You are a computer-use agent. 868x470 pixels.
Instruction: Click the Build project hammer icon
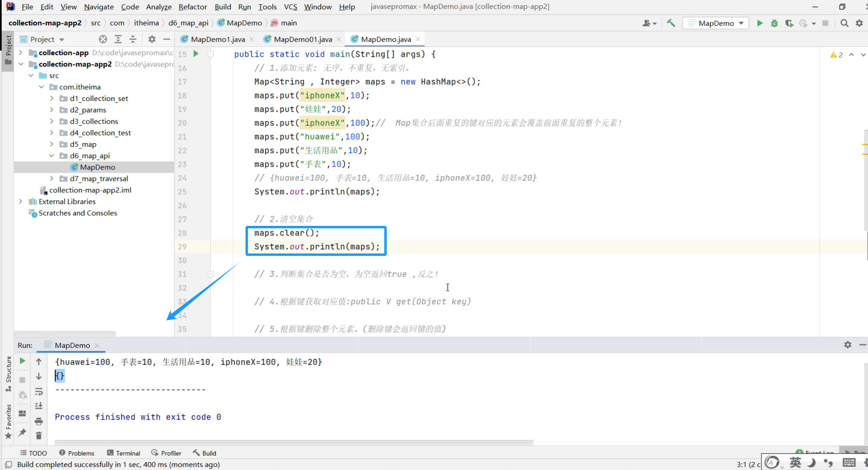pos(671,23)
